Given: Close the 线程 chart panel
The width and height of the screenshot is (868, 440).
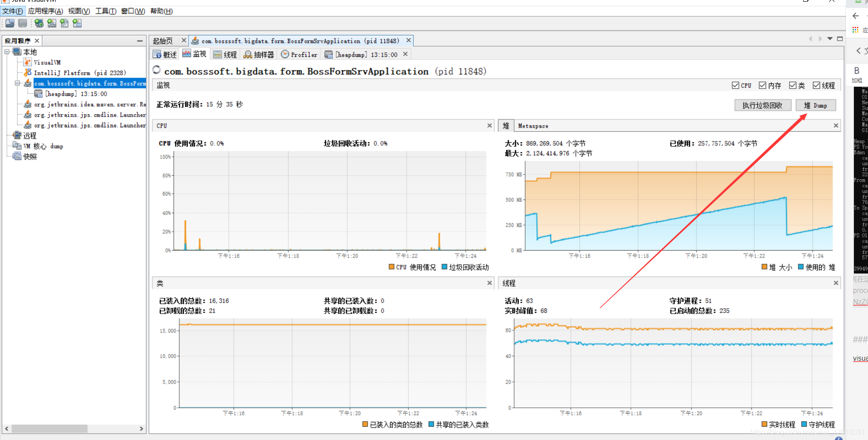Looking at the screenshot, I should (836, 283).
